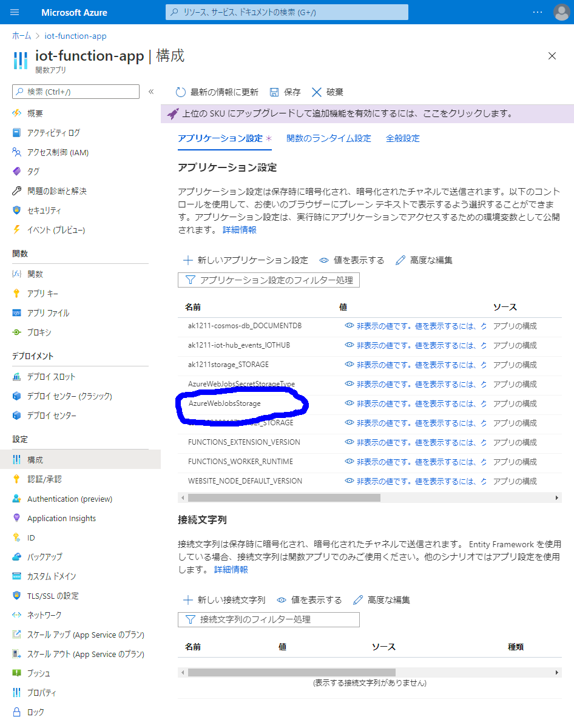Switch to 関数のランタイム設定 tab
Viewport: 574px width, 728px height.
tap(328, 138)
